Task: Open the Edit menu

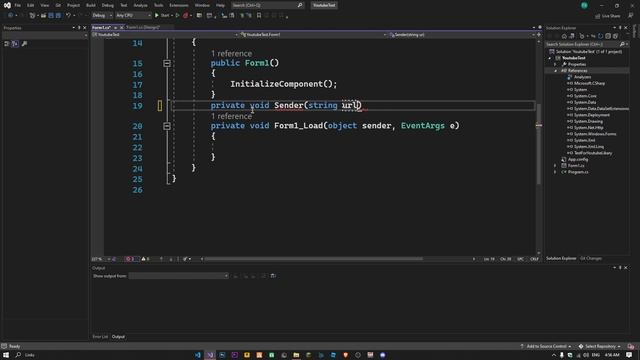Action: [x=31, y=5]
